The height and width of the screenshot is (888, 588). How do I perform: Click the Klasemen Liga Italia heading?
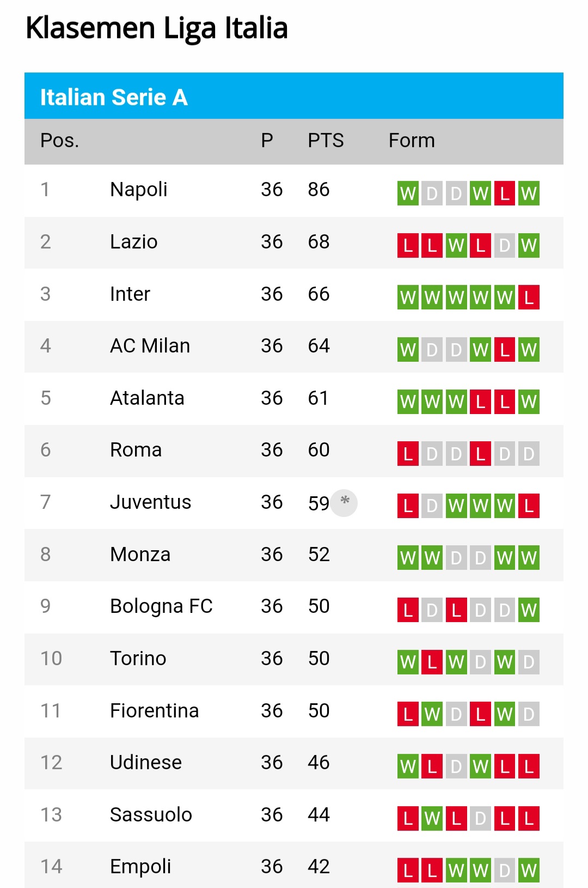click(157, 28)
